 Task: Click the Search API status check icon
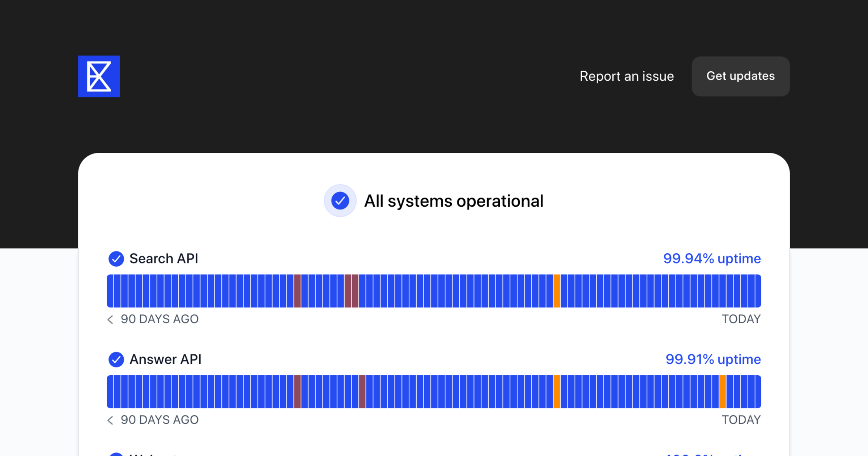(x=116, y=259)
